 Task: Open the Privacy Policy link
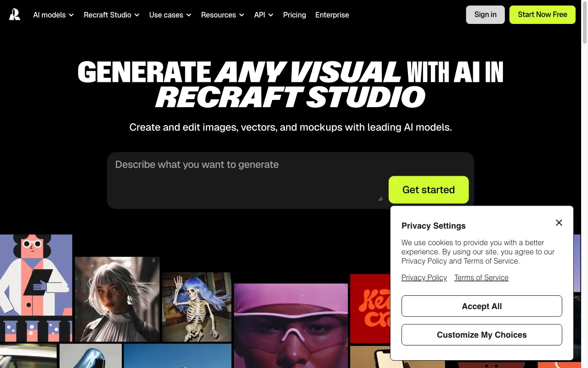[x=424, y=277]
